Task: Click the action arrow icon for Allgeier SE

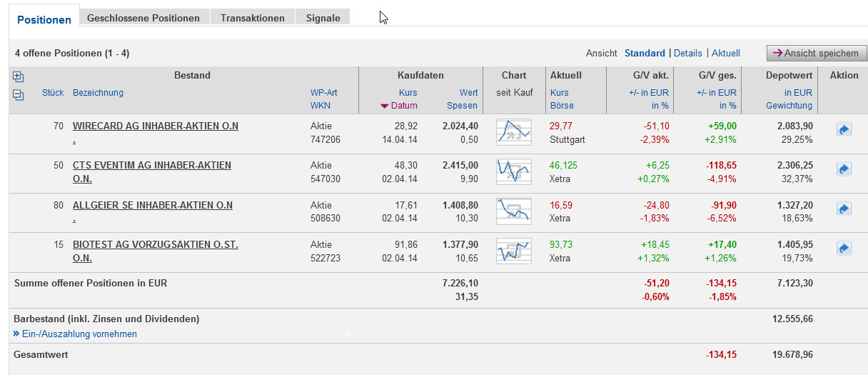Action: (844, 209)
